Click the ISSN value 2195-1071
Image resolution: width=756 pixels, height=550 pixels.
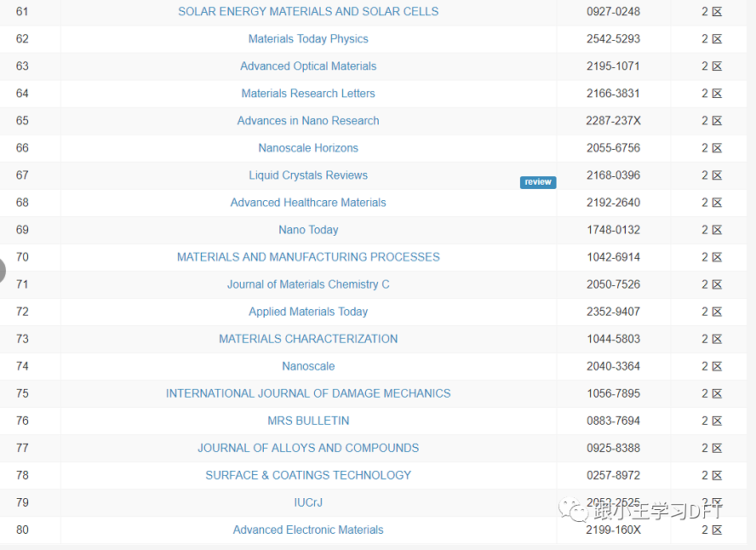(x=613, y=66)
